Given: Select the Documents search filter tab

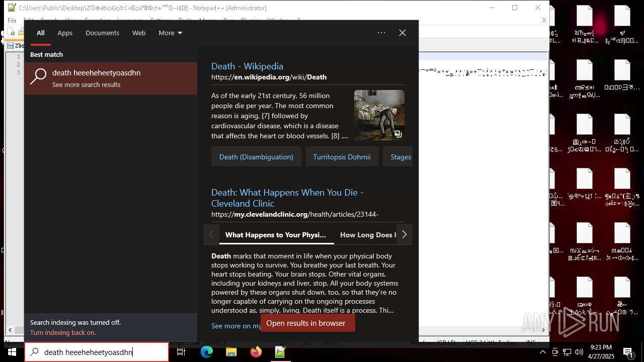Looking at the screenshot, I should (x=102, y=33).
